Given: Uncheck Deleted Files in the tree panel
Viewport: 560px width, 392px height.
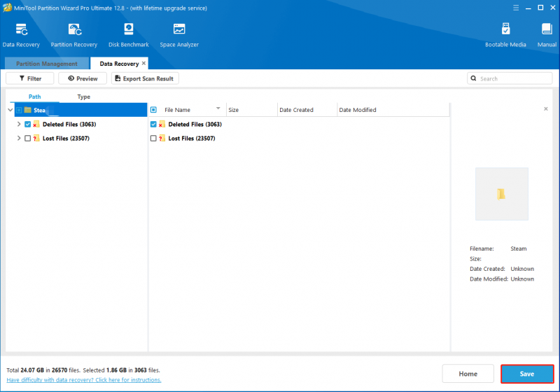Looking at the screenshot, I should [27, 124].
